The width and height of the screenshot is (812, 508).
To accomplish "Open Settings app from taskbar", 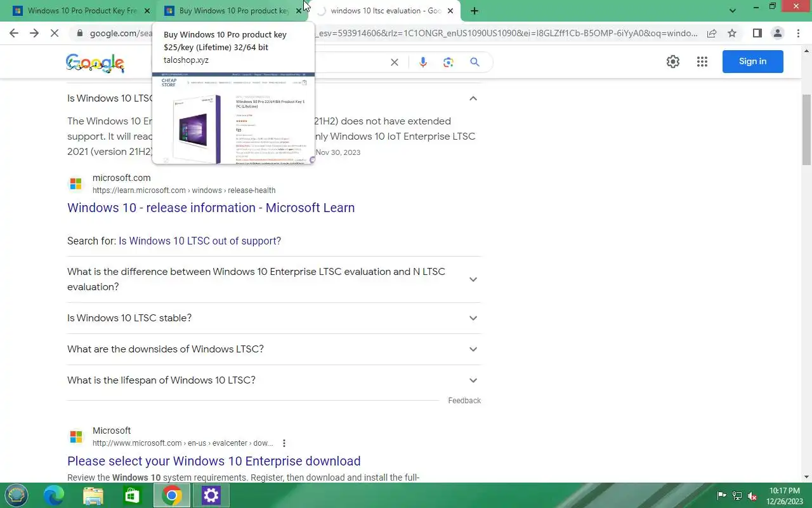I will click(x=211, y=495).
